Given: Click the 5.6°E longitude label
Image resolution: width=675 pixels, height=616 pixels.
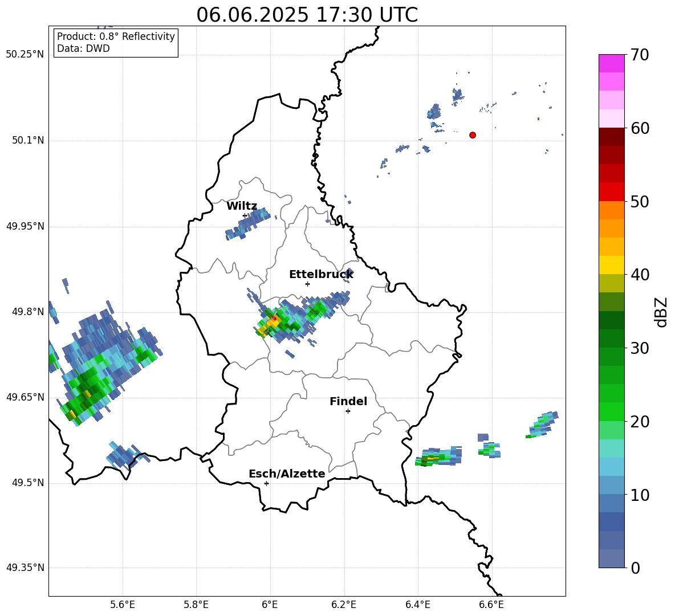Looking at the screenshot, I should 123,605.
